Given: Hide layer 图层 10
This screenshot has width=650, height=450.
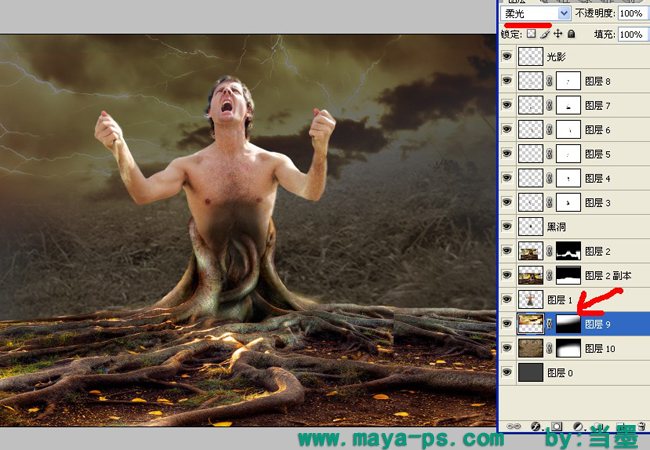Looking at the screenshot, I should 507,347.
